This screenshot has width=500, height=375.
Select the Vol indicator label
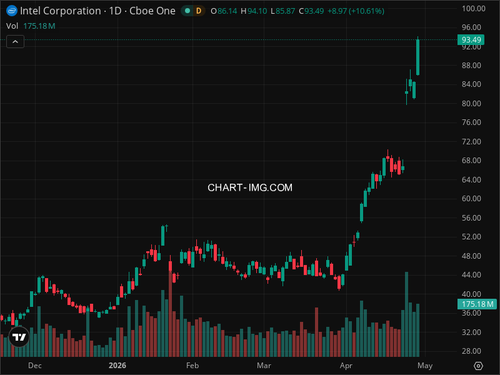pos(12,26)
